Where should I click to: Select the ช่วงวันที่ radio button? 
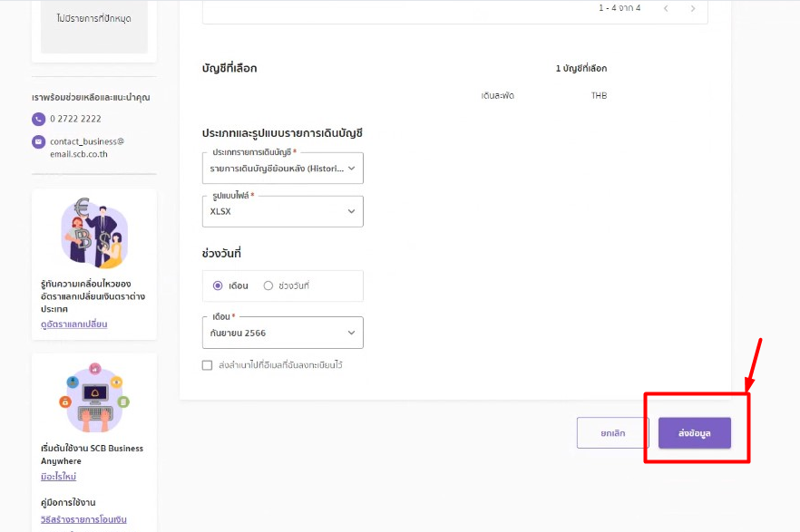tap(268, 285)
